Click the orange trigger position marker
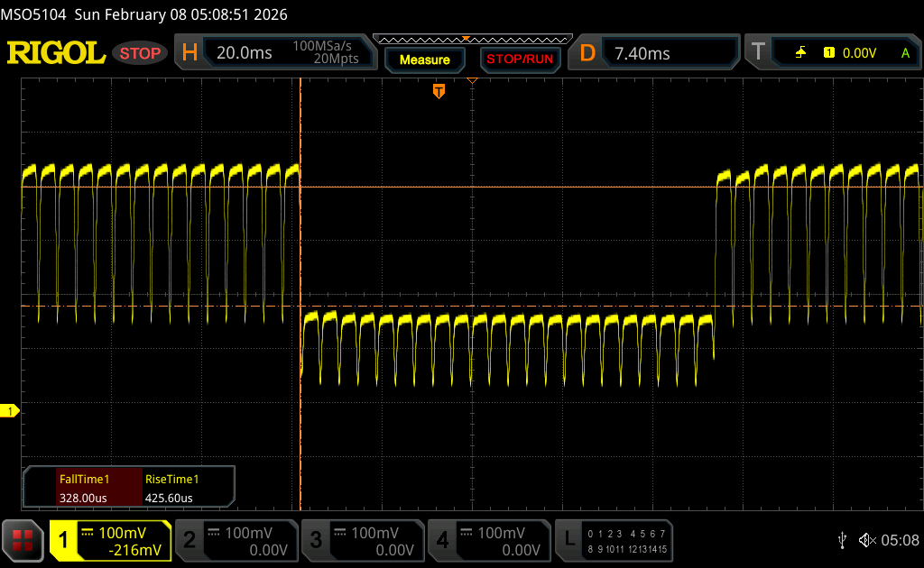Viewport: 924px width, 568px height. click(439, 90)
